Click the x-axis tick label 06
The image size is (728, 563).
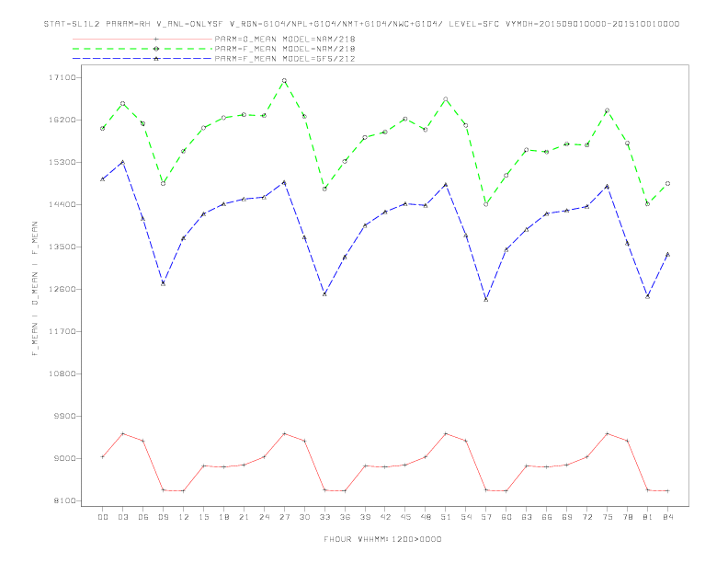pyautogui.click(x=143, y=517)
